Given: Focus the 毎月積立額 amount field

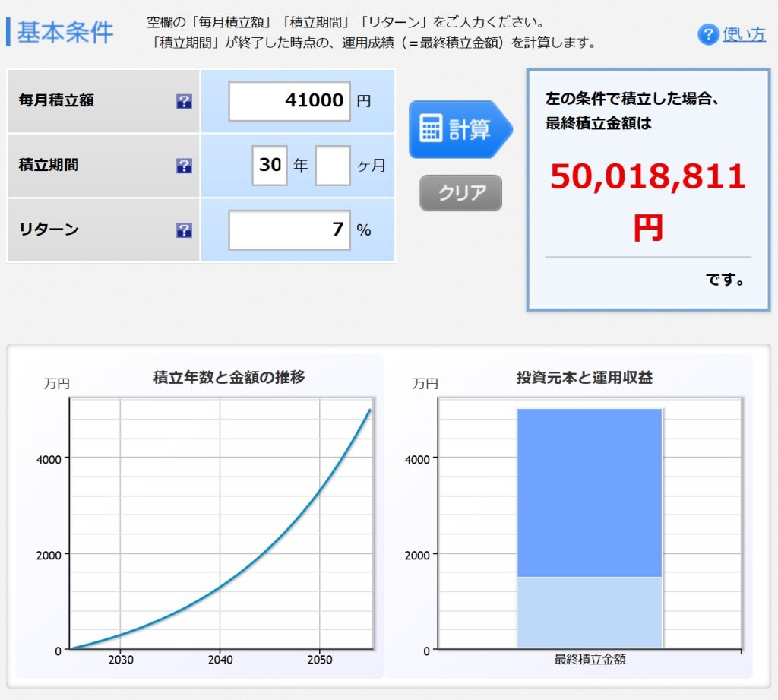Looking at the screenshot, I should [289, 101].
